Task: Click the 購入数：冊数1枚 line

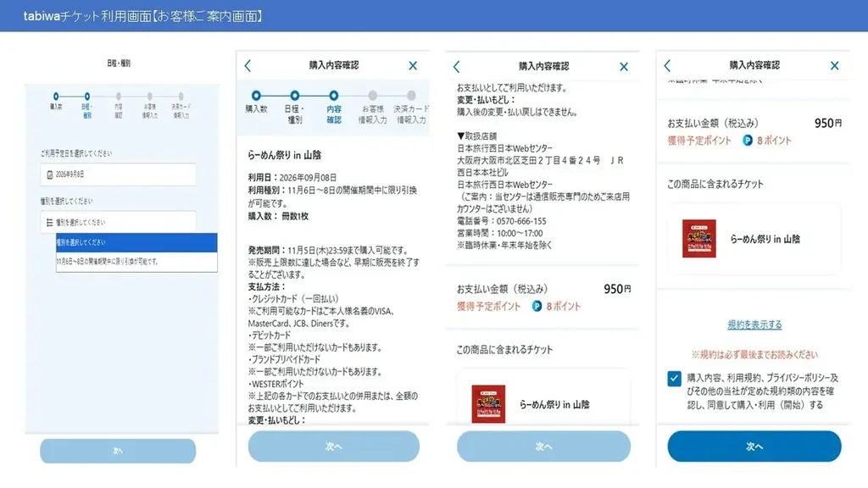Action: click(x=278, y=216)
